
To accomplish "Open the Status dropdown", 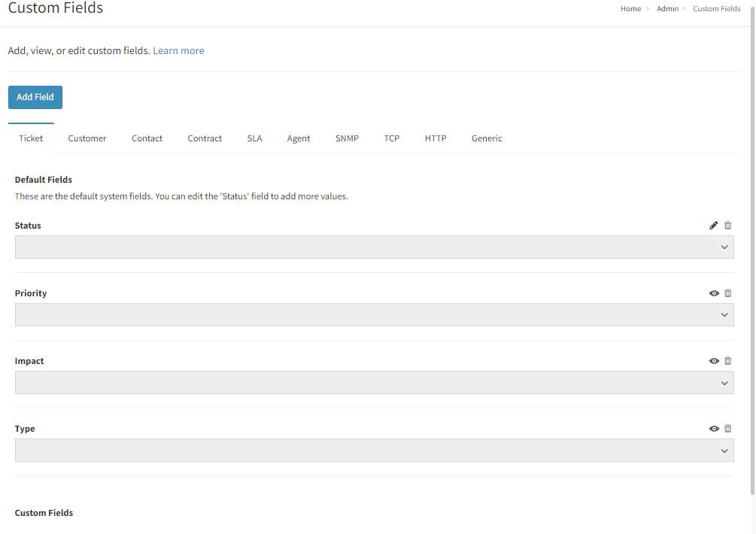I will click(374, 247).
